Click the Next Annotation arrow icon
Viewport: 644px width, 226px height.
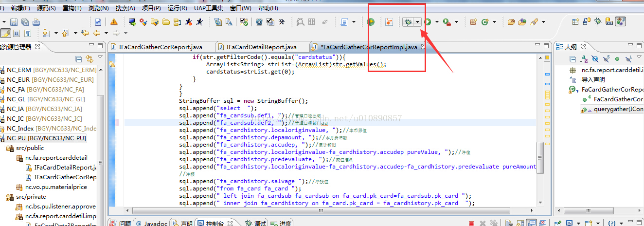(46, 33)
